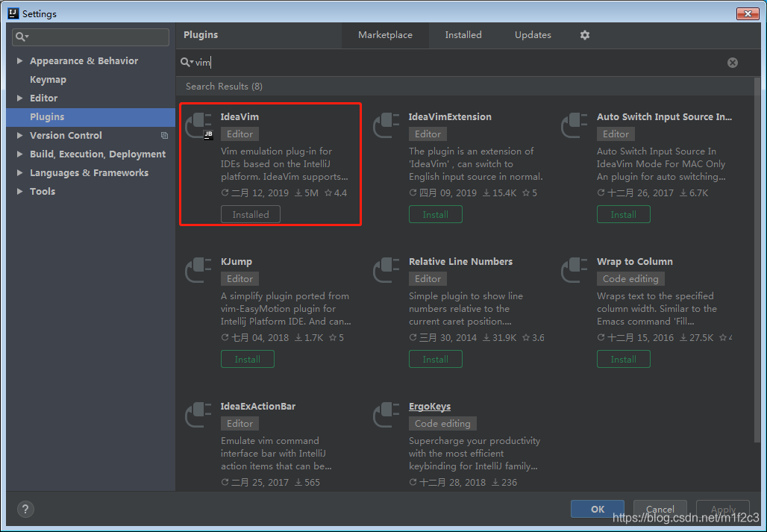Viewport: 767px width, 532px height.
Task: Install the Auto Switch Input Source plugin
Action: (623, 214)
